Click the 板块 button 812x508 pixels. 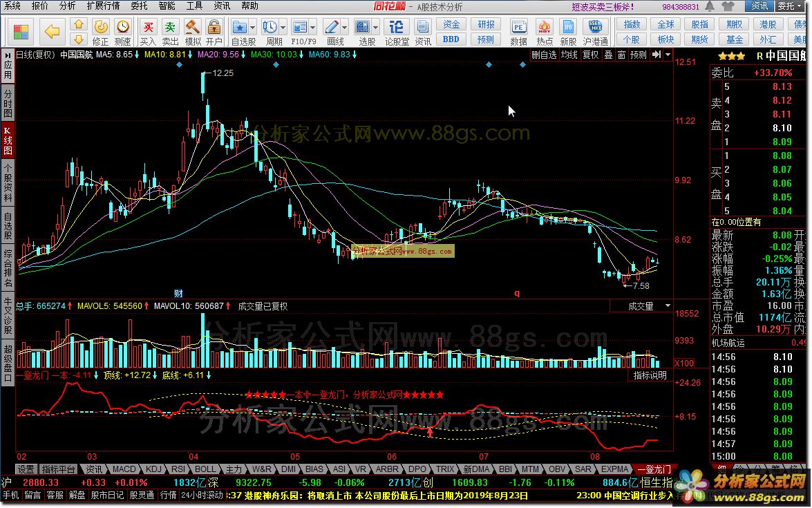[x=665, y=39]
